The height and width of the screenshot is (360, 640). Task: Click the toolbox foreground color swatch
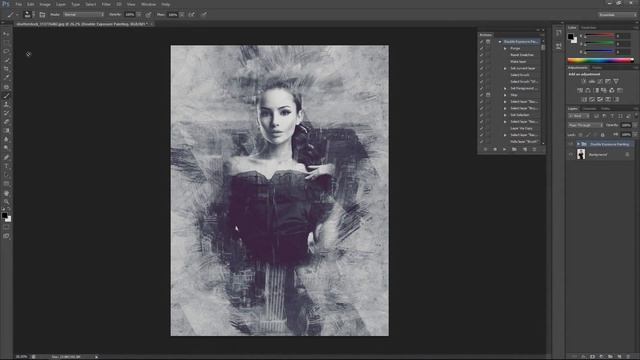point(4,215)
